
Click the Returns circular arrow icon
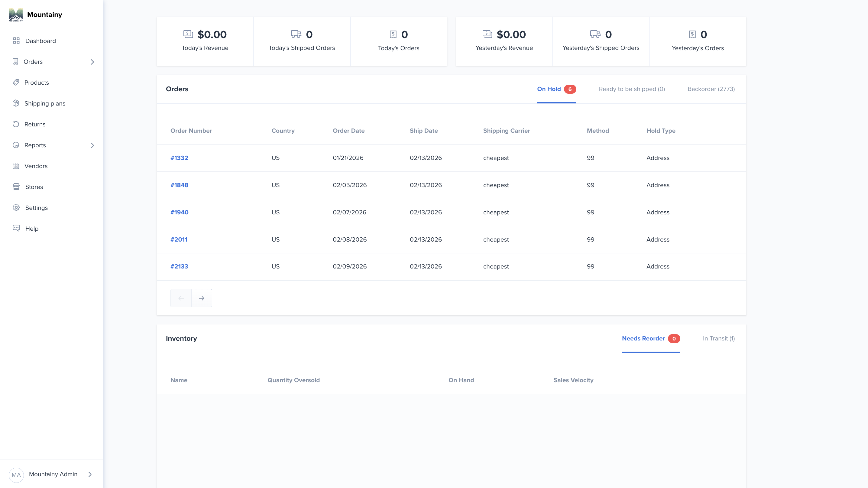16,124
